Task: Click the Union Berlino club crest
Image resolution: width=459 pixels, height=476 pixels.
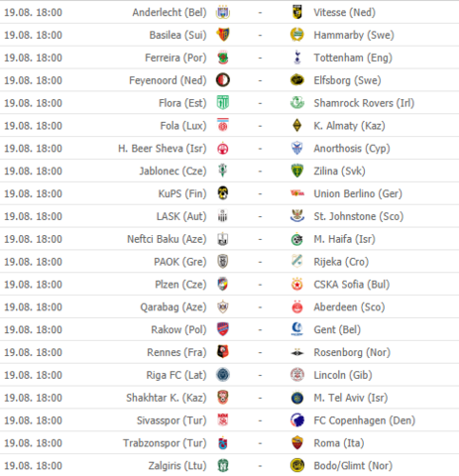Action: pos(297,193)
